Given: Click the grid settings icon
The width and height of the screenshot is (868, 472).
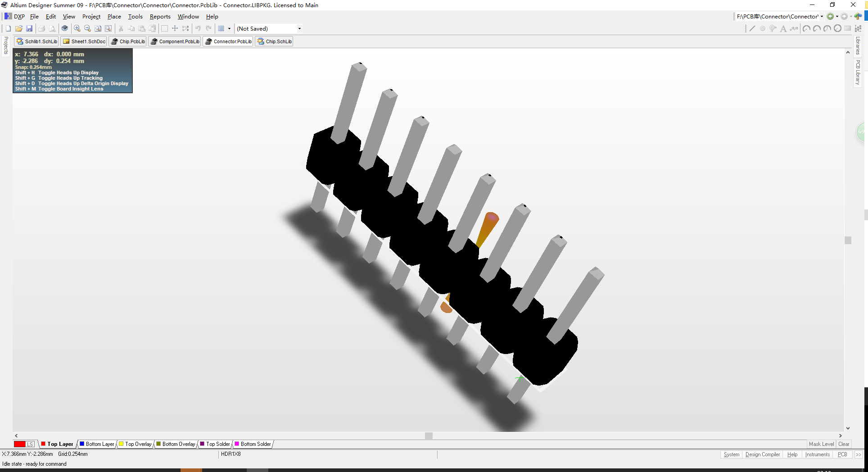Looking at the screenshot, I should pos(222,28).
